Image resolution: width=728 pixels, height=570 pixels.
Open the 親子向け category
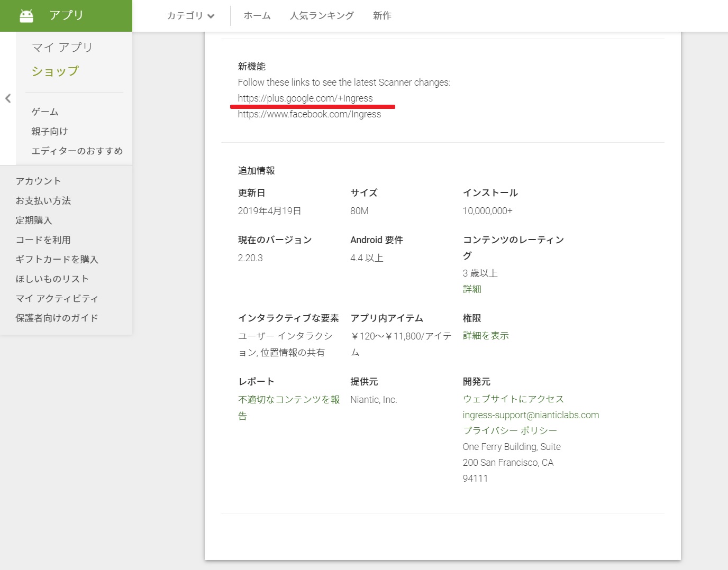[50, 131]
